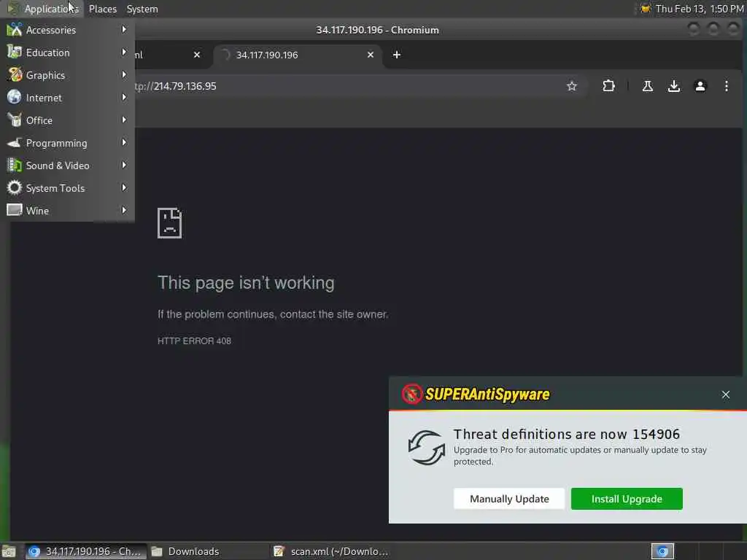
Task: Click the Graphics palette icon
Action: pyautogui.click(x=15, y=75)
